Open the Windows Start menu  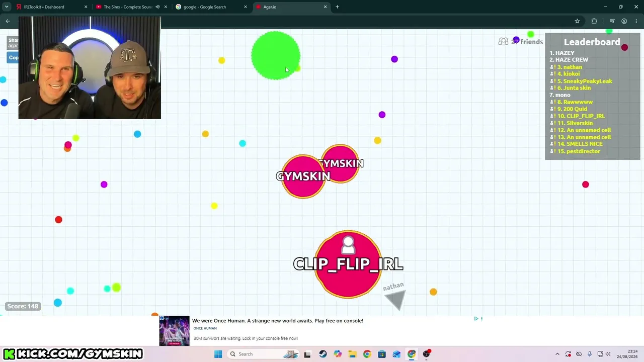click(218, 354)
